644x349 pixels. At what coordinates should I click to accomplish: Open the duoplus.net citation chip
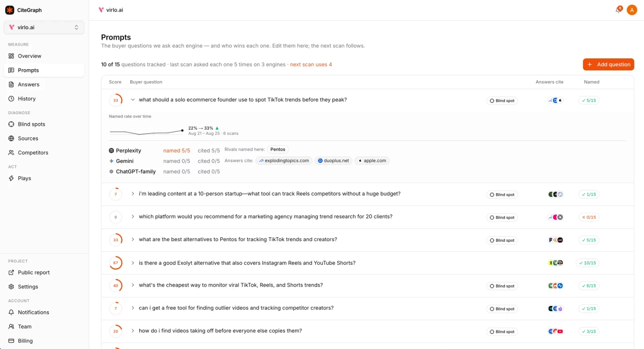point(333,161)
